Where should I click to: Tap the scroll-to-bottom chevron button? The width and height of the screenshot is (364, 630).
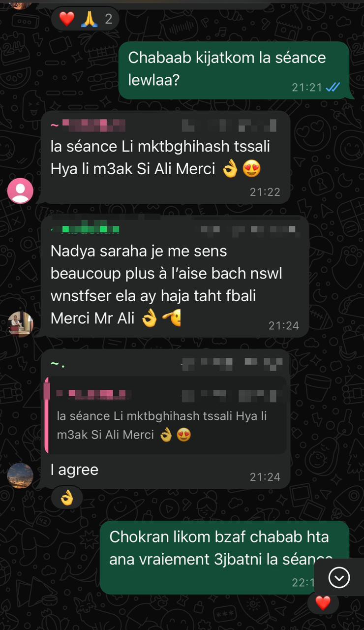339,578
